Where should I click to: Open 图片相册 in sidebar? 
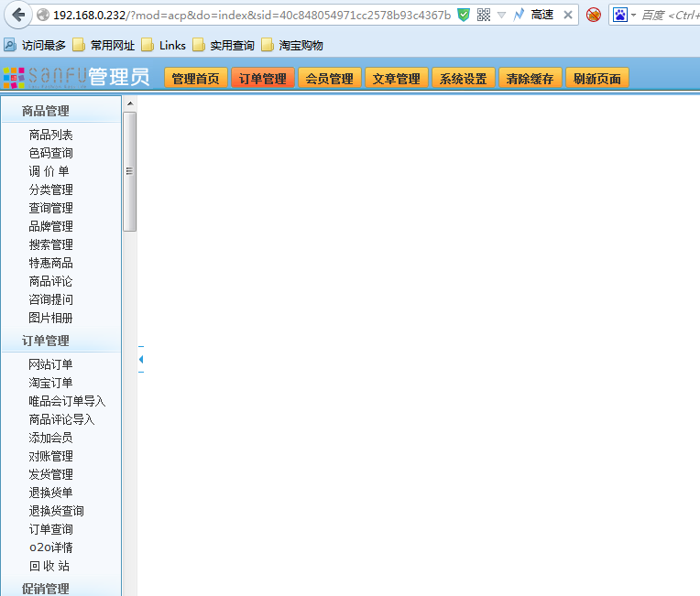pyautogui.click(x=51, y=318)
